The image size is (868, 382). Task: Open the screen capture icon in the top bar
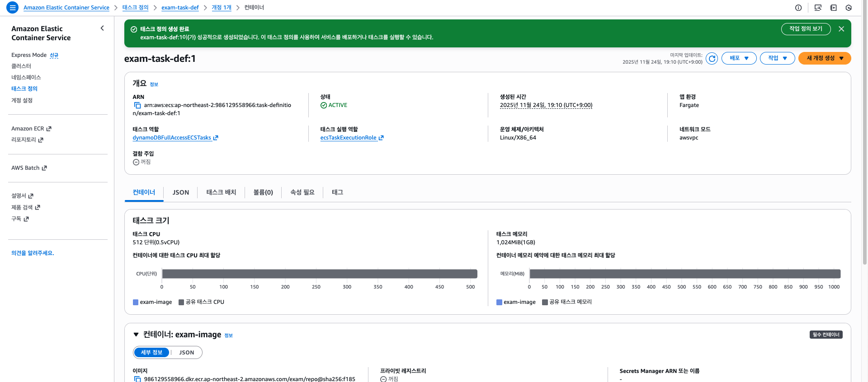pyautogui.click(x=818, y=8)
